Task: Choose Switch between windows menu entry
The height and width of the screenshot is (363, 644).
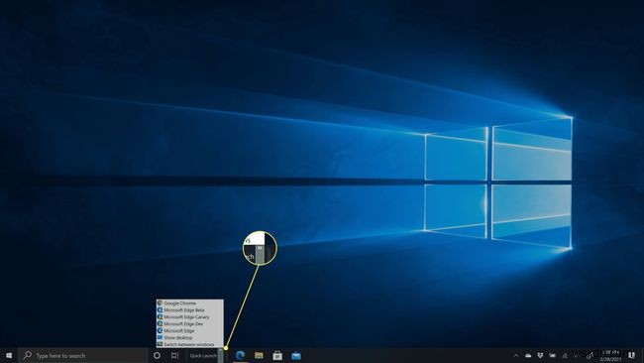Action: (x=190, y=344)
